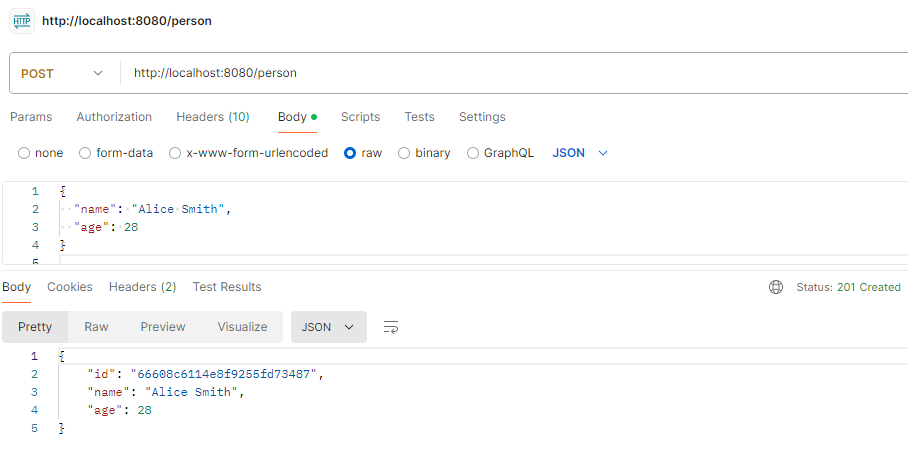908x456 pixels.
Task: Select the binary body option
Action: point(404,153)
